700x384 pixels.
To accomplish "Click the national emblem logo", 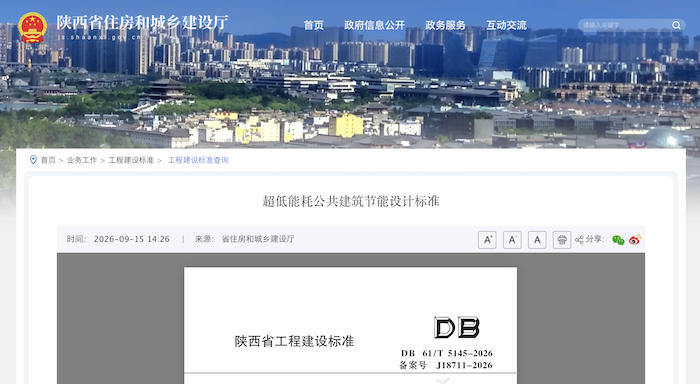I will pos(33,28).
